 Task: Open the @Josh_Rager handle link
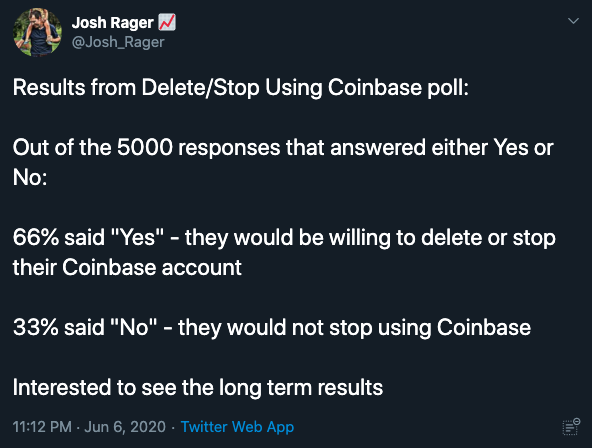(x=118, y=42)
